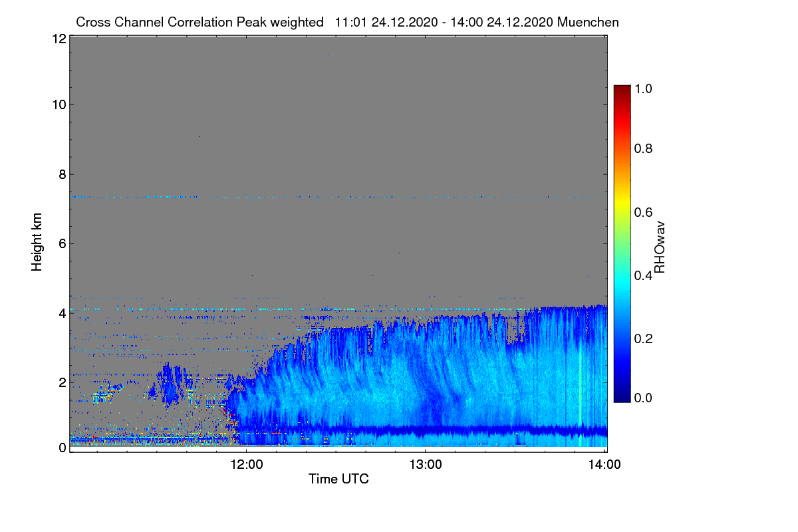Click the 'Time UTC' axis label

(x=338, y=479)
